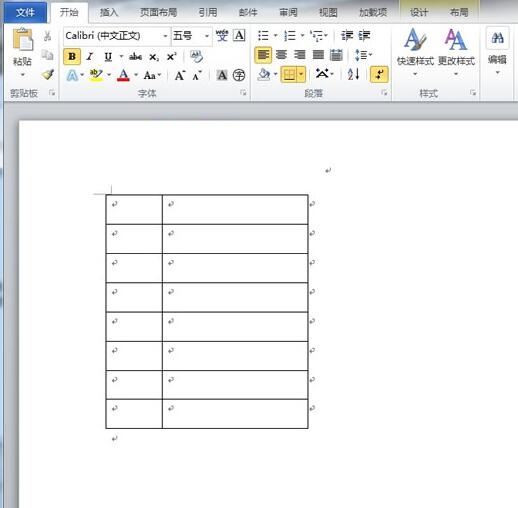The image size is (518, 508).
Task: Switch to 邮件 Mailings tab
Action: click(x=248, y=12)
